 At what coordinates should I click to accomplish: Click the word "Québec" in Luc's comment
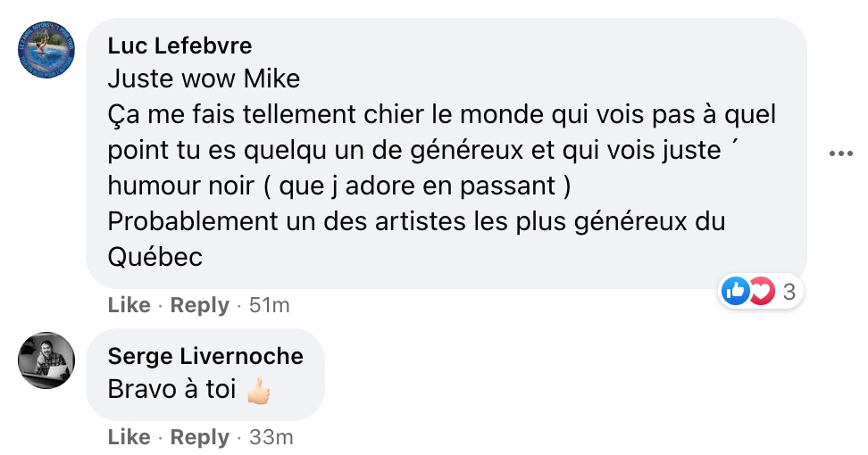155,257
